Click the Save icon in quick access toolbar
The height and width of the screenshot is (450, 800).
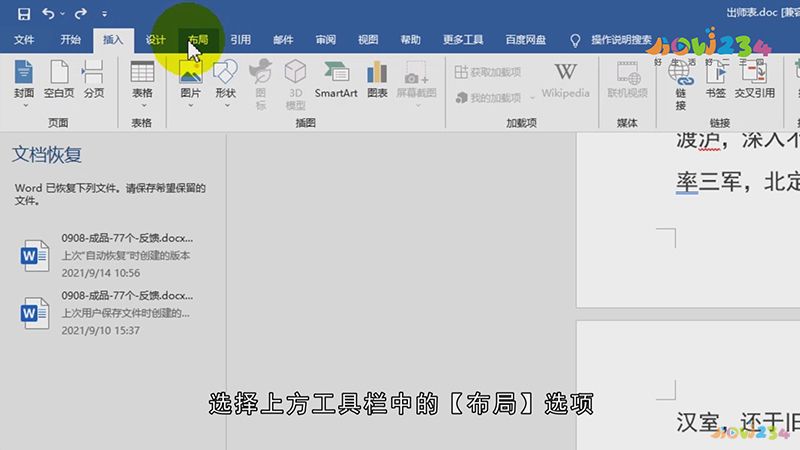click(x=23, y=14)
